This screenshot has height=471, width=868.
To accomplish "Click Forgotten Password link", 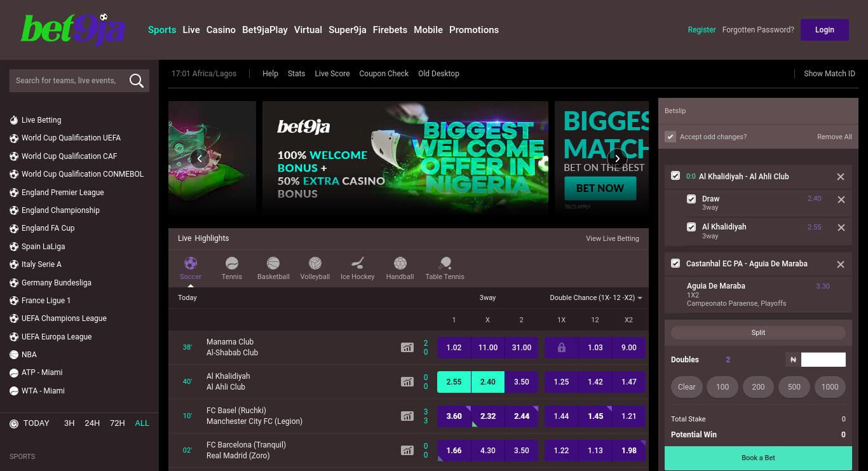I will 758,30.
